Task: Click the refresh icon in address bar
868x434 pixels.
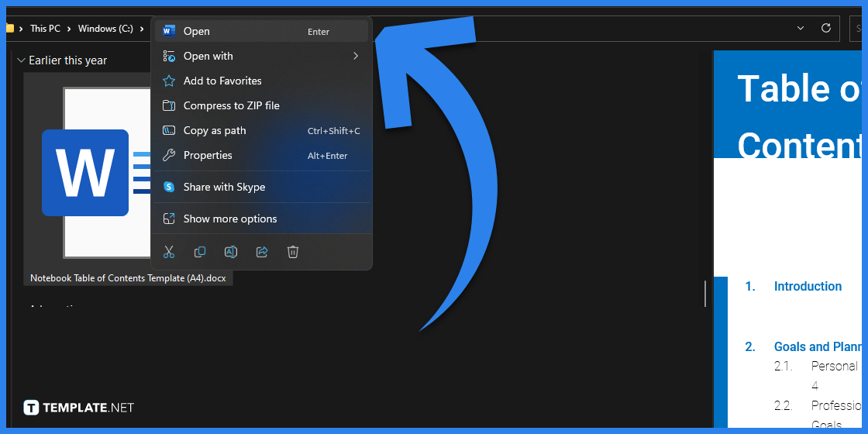Action: tap(826, 28)
